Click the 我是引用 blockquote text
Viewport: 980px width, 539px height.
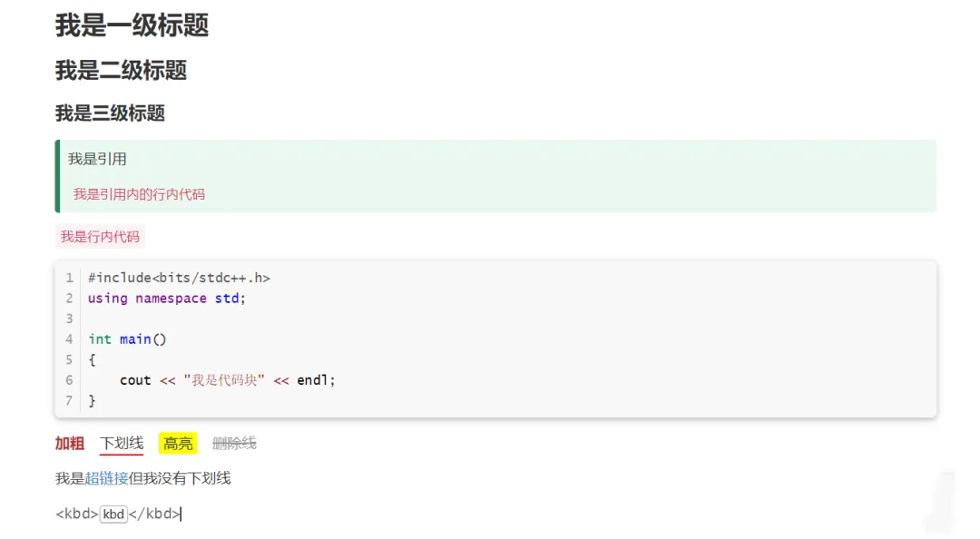97,159
